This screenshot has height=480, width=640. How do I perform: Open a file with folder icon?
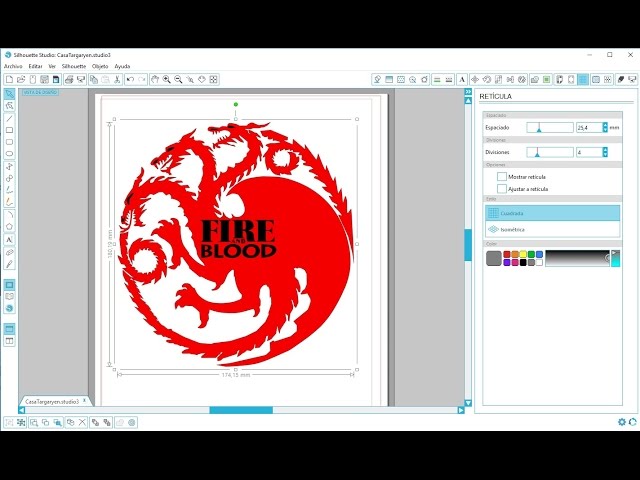[21, 79]
